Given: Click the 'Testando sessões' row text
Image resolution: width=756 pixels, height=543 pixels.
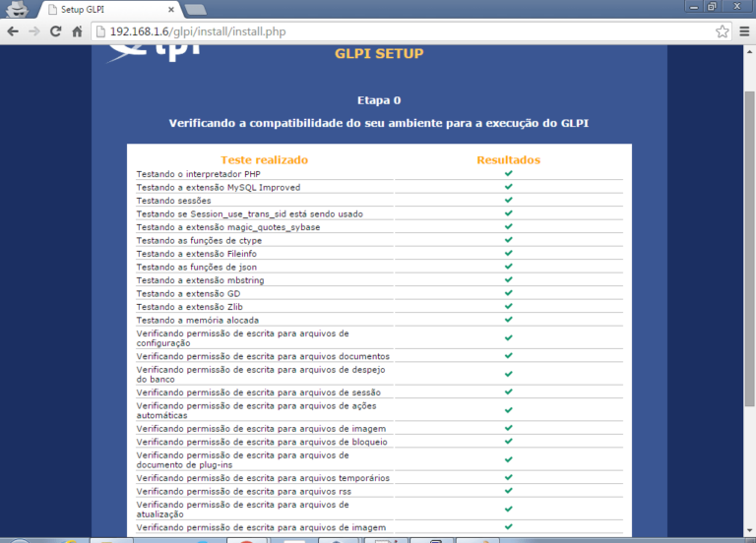Looking at the screenshot, I should (x=173, y=201).
